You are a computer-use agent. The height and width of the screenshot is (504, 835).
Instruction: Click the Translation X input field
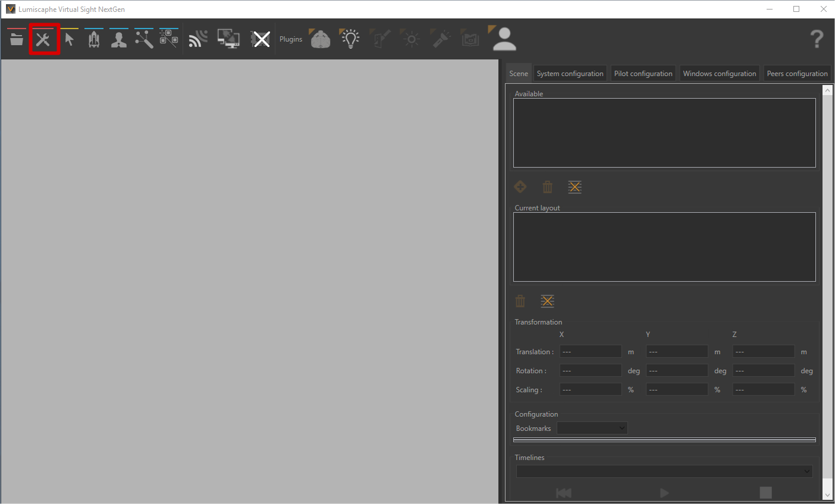pos(590,352)
